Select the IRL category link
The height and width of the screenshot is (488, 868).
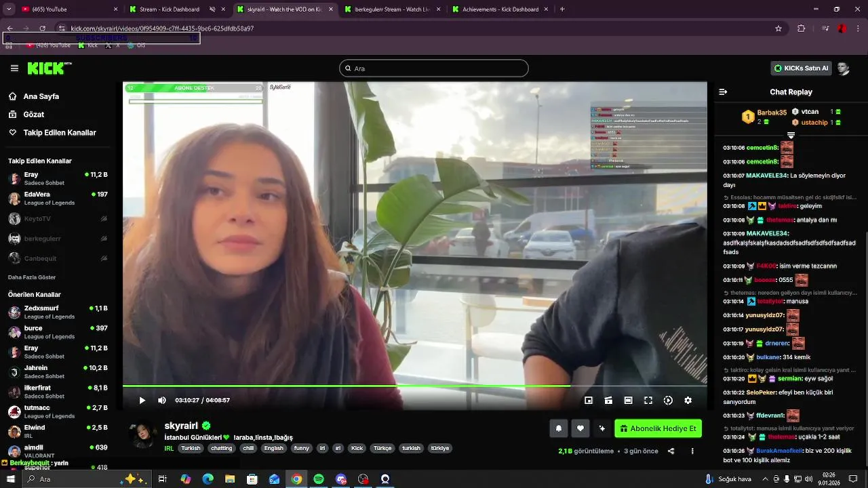coord(169,448)
